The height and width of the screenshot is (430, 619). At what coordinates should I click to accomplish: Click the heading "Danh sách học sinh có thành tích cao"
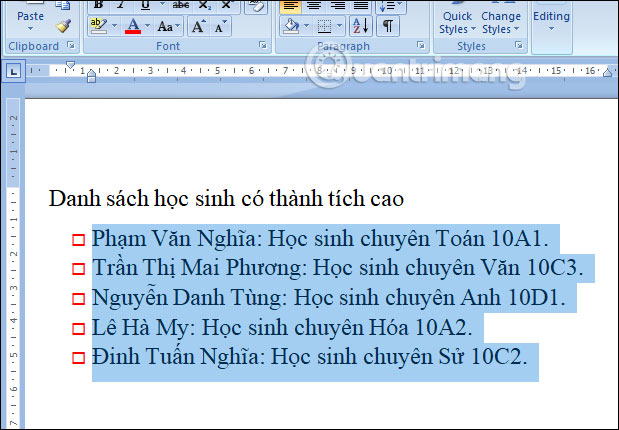(226, 199)
